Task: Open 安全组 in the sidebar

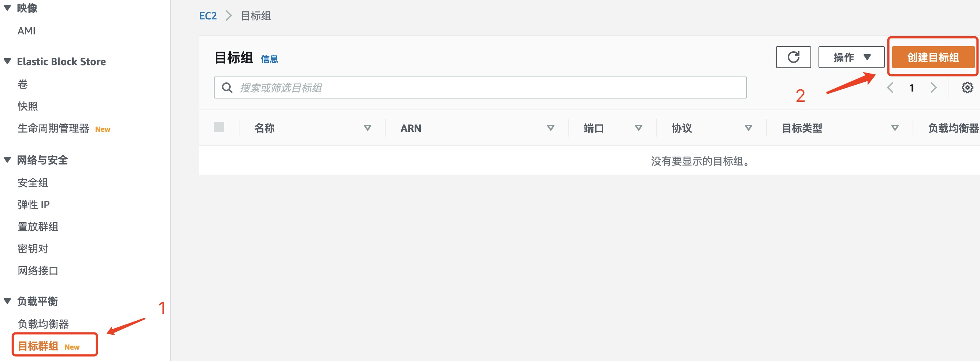Action: coord(33,183)
